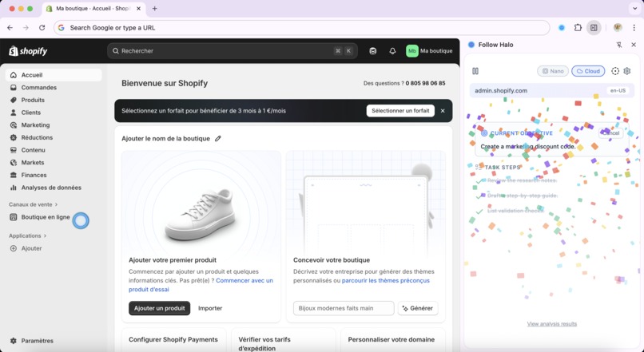Go back in browser history
The width and height of the screenshot is (644, 352).
click(10, 27)
